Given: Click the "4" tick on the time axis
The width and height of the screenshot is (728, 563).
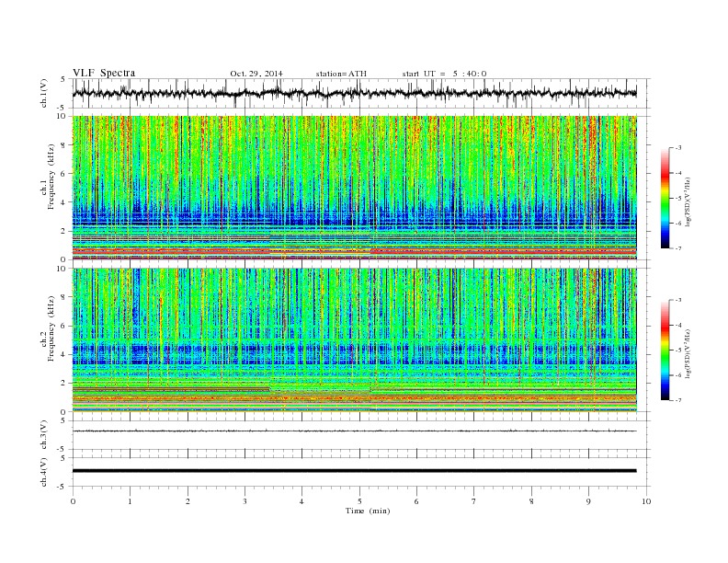Looking at the screenshot, I should (x=301, y=501).
